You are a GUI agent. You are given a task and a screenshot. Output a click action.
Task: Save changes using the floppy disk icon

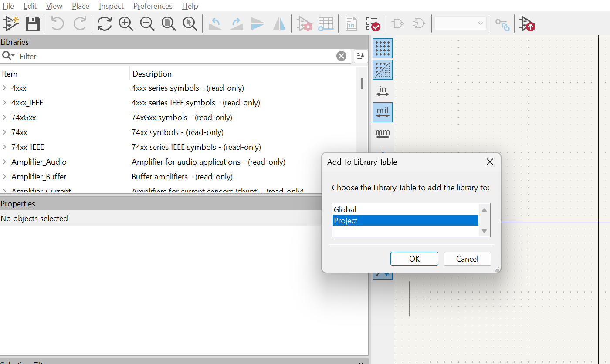tap(33, 24)
